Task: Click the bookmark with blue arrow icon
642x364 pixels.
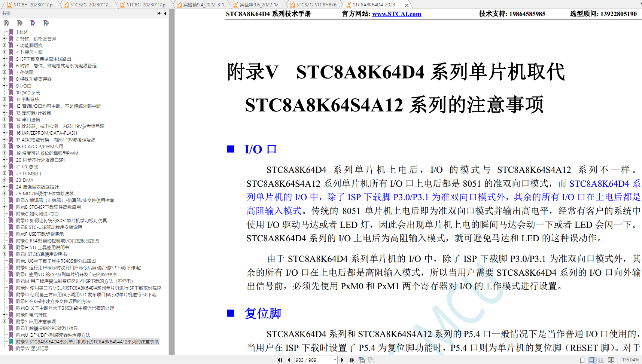Action: coord(33,23)
